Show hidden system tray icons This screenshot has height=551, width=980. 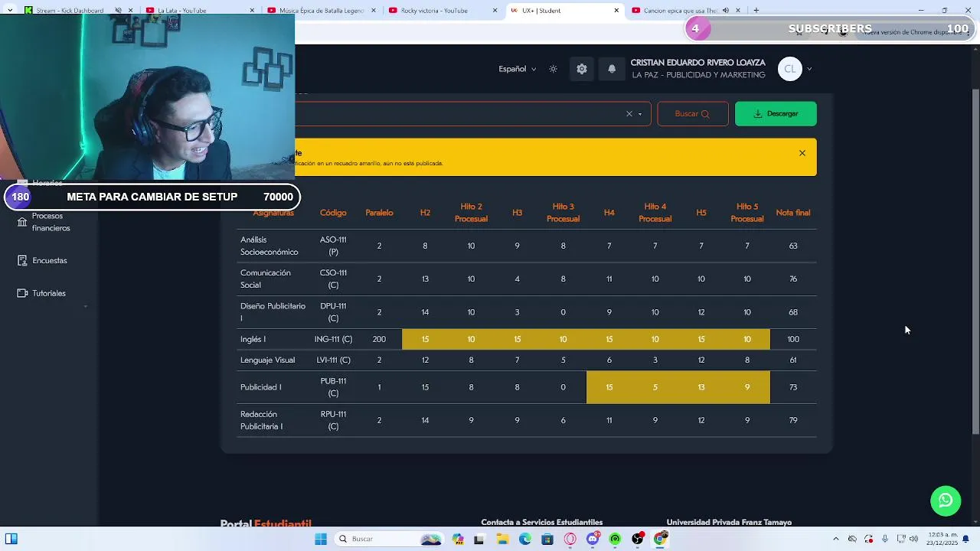(x=835, y=539)
